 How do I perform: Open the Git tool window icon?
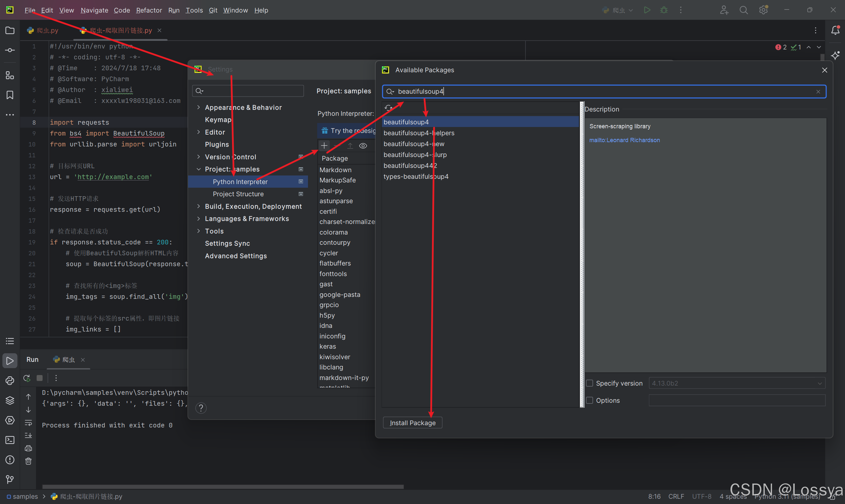[10, 480]
